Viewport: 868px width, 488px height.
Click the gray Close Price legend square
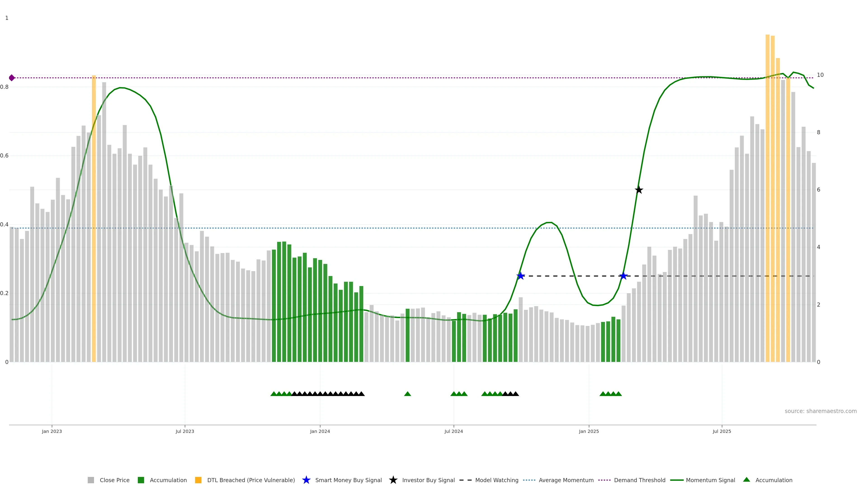click(x=91, y=480)
